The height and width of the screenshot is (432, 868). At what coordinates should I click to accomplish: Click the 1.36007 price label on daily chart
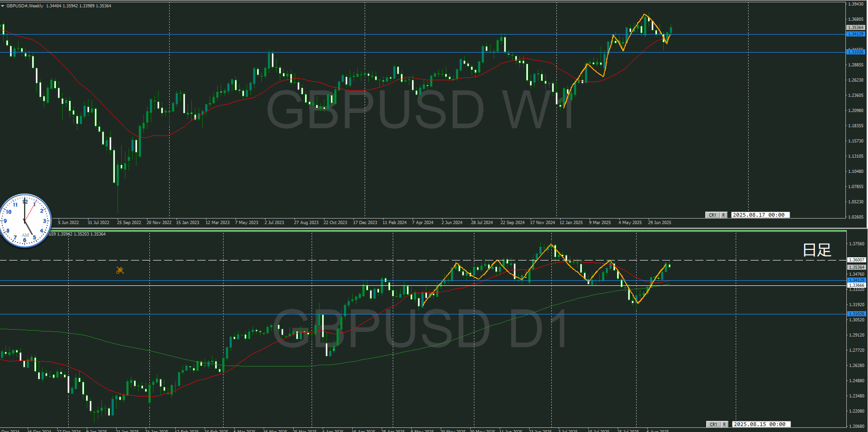click(857, 260)
